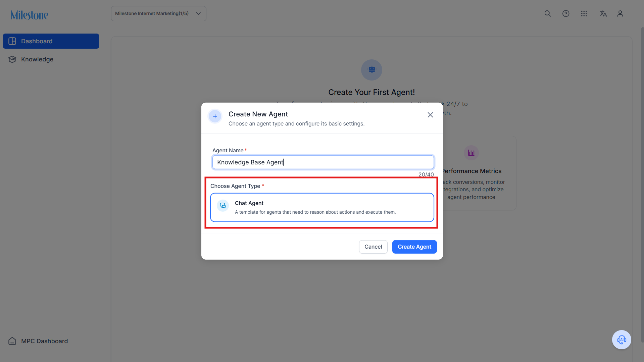This screenshot has height=362, width=644.
Task: Expand the Milestone Internet Marketing dropdown
Action: click(158, 13)
